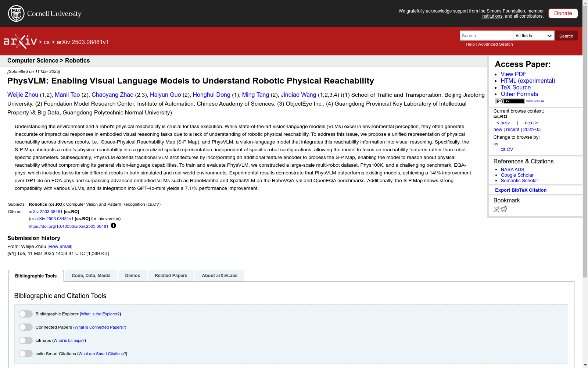Open the All fields search dropdown
The height and width of the screenshot is (368, 588).
point(534,36)
